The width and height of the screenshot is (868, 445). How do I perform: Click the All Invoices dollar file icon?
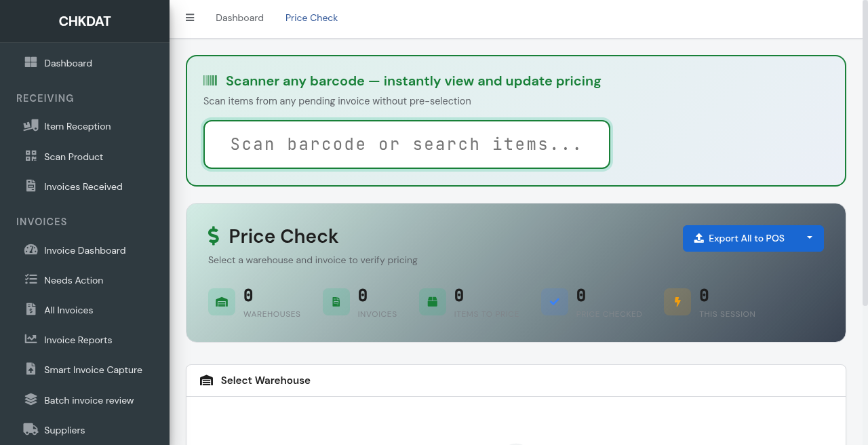pyautogui.click(x=31, y=309)
